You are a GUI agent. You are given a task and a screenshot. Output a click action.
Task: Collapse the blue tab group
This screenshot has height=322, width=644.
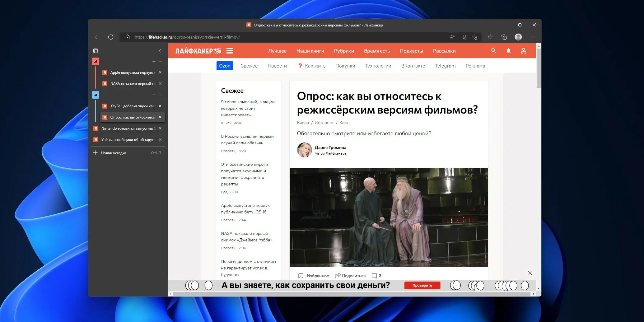point(96,95)
